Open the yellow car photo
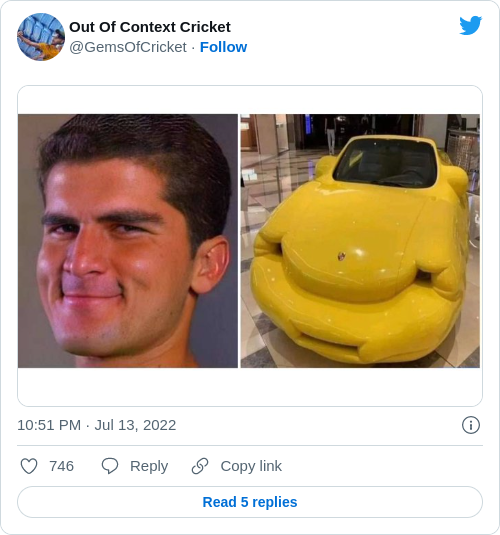The width and height of the screenshot is (500, 535). (x=360, y=241)
